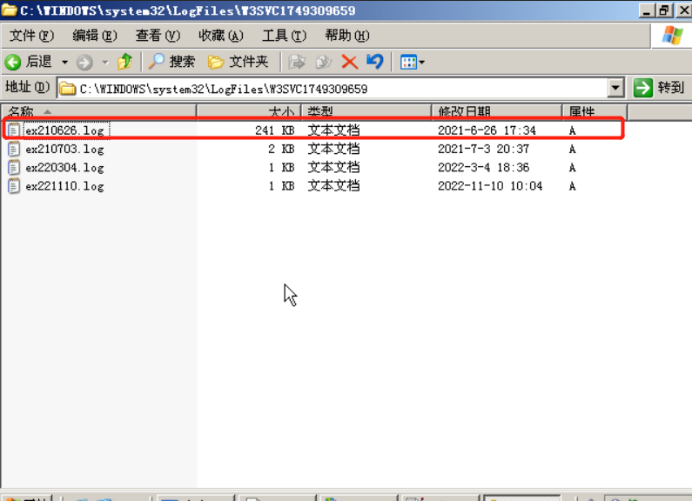This screenshot has height=502, width=692.
Task: Click the green Up folder icon
Action: coord(125,62)
